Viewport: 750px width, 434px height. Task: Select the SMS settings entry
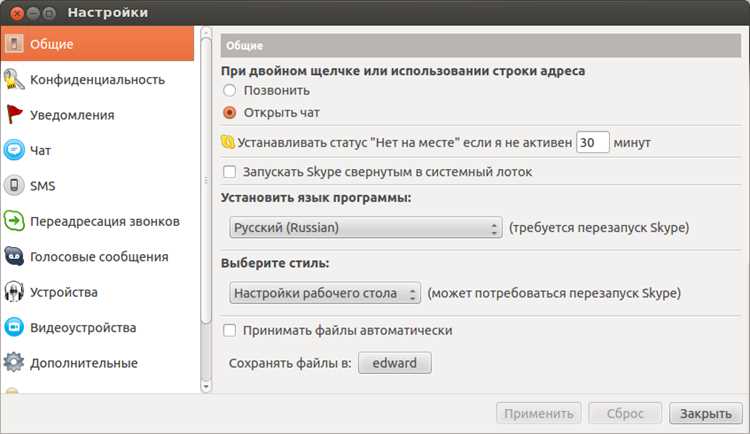pos(98,186)
